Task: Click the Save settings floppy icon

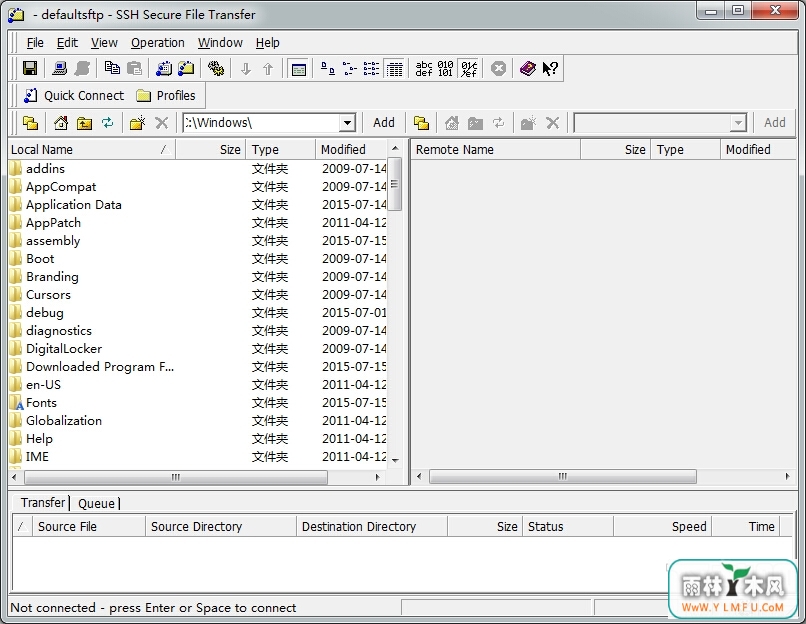Action: [30, 68]
